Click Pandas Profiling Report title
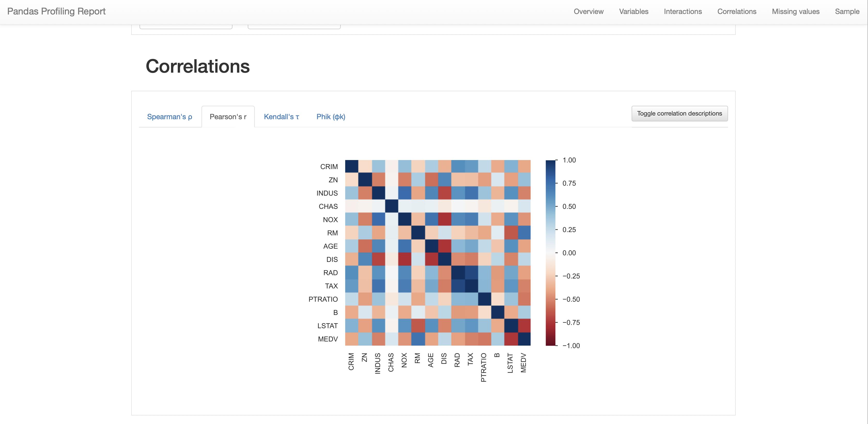 click(56, 11)
